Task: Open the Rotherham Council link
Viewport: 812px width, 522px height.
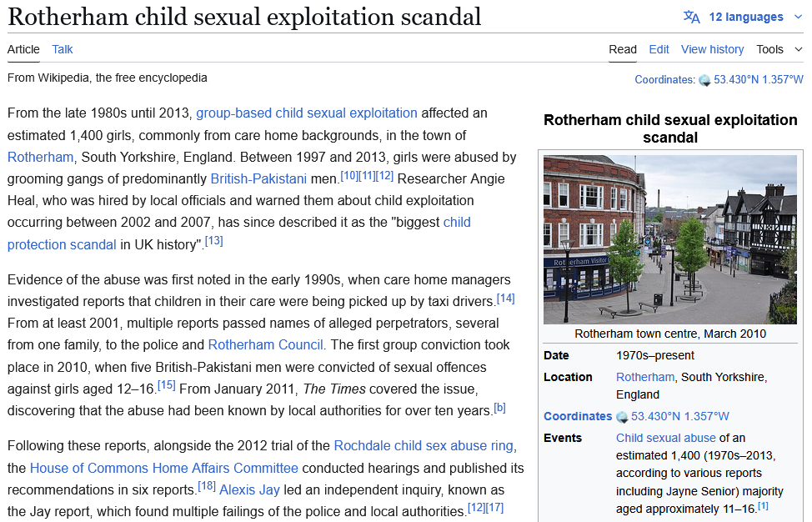Action: pos(265,345)
